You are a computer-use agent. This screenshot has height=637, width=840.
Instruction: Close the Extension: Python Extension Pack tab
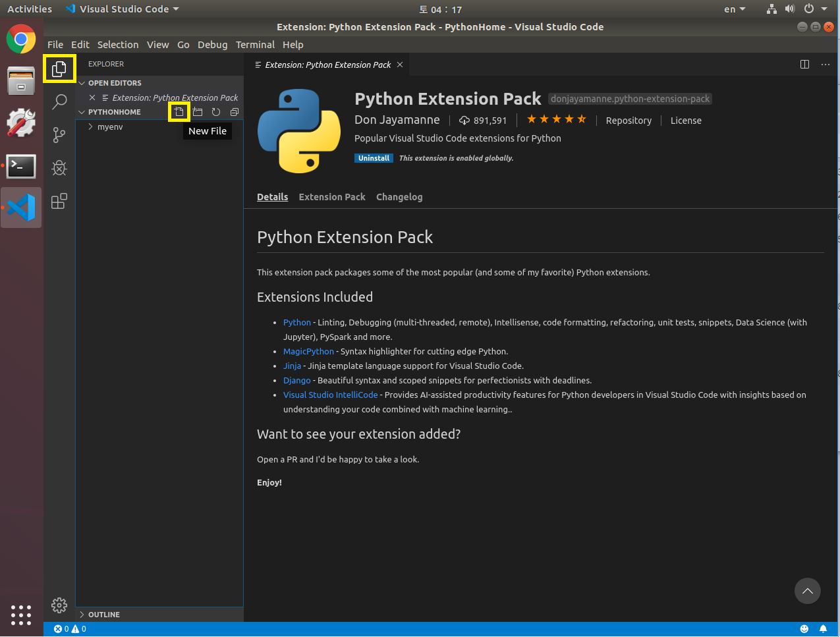point(400,65)
